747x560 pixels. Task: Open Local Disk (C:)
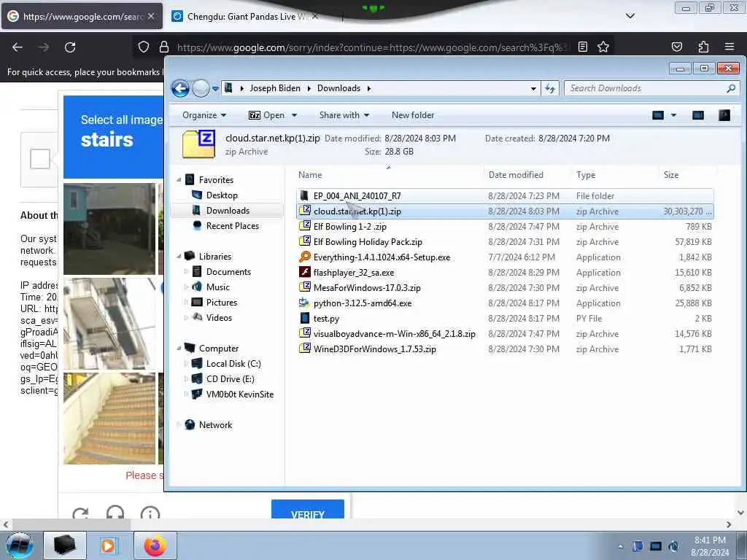(233, 364)
